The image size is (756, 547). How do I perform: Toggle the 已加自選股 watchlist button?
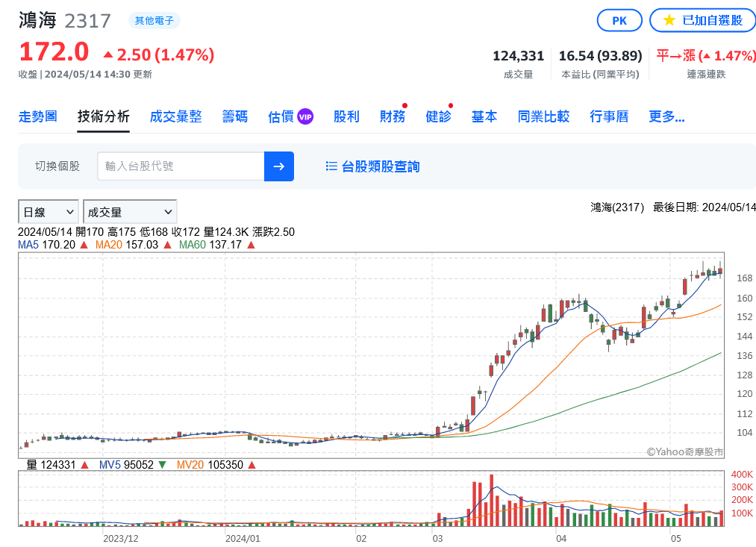pos(703,21)
